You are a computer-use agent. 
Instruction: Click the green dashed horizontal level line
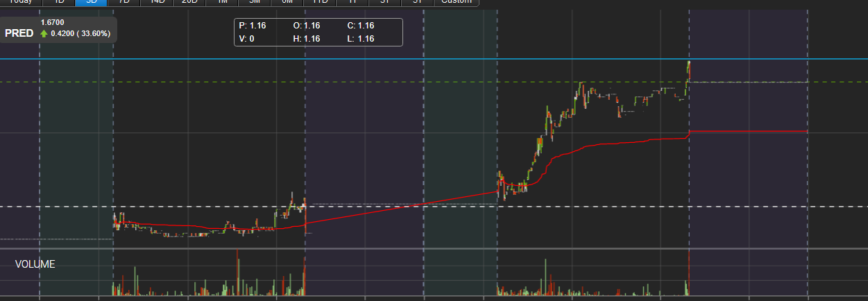click(x=434, y=82)
